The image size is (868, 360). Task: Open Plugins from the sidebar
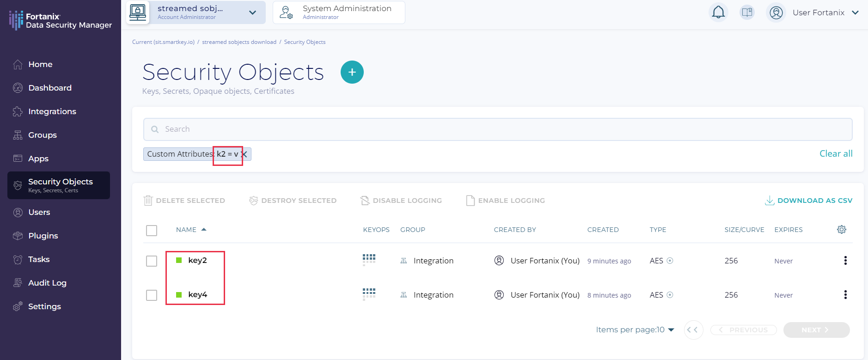[43, 236]
